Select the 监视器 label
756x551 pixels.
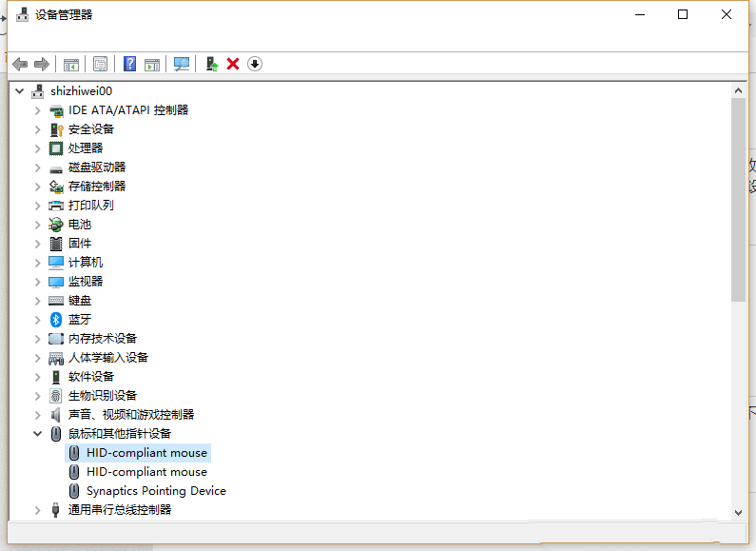86,282
